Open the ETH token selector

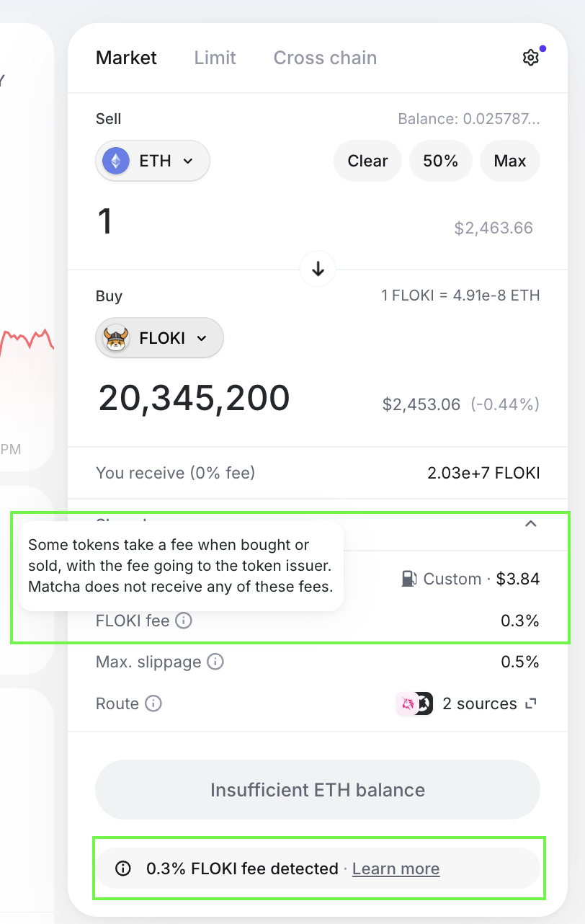[152, 161]
